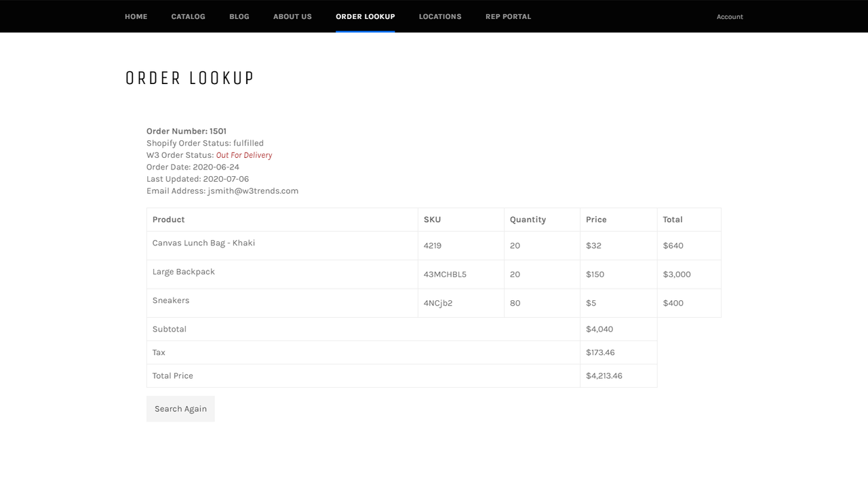Click the SKU column header
Image resolution: width=868 pixels, height=488 pixels.
pyautogui.click(x=432, y=220)
